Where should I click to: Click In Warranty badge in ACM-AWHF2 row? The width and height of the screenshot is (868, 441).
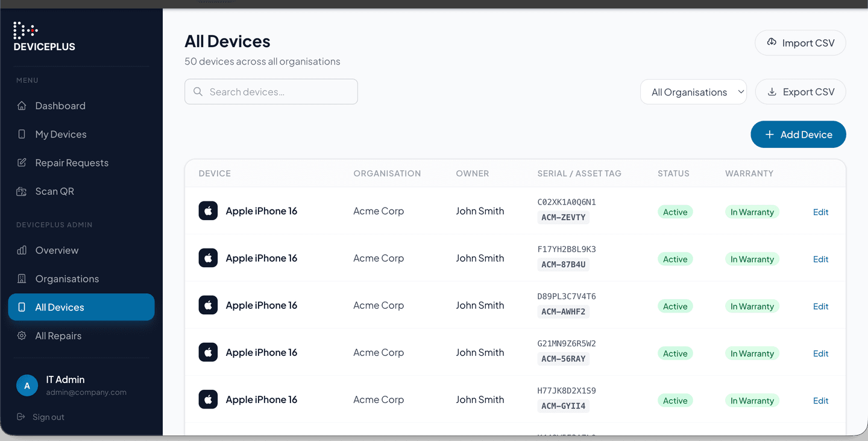[x=752, y=306]
